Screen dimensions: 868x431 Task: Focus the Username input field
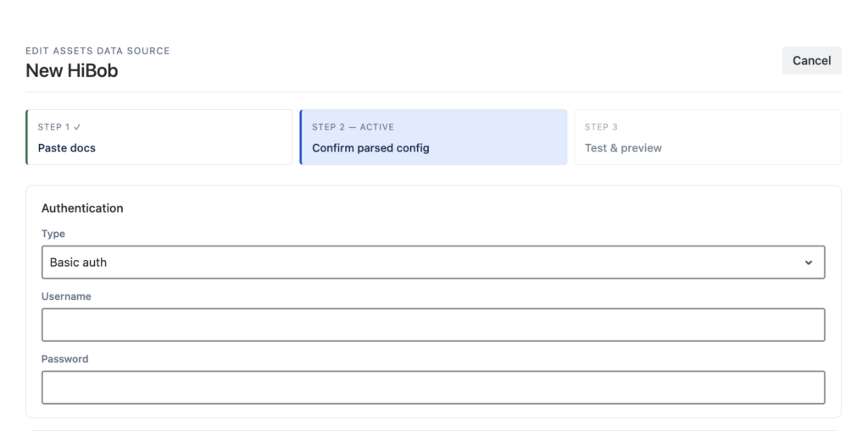pyautogui.click(x=433, y=325)
